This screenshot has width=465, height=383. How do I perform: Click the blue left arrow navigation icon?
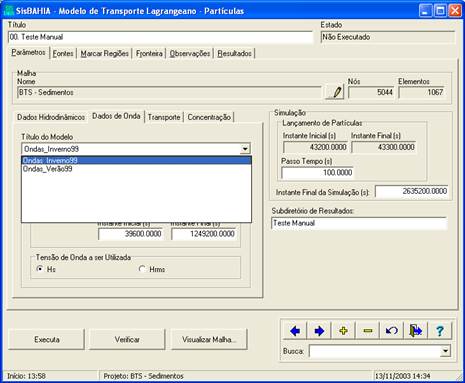(295, 331)
